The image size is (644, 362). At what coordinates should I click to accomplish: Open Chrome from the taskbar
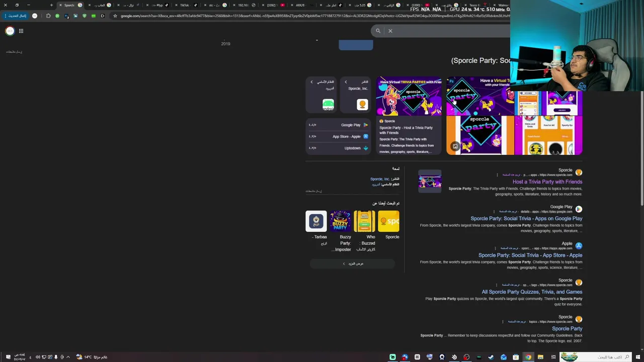tap(528, 357)
